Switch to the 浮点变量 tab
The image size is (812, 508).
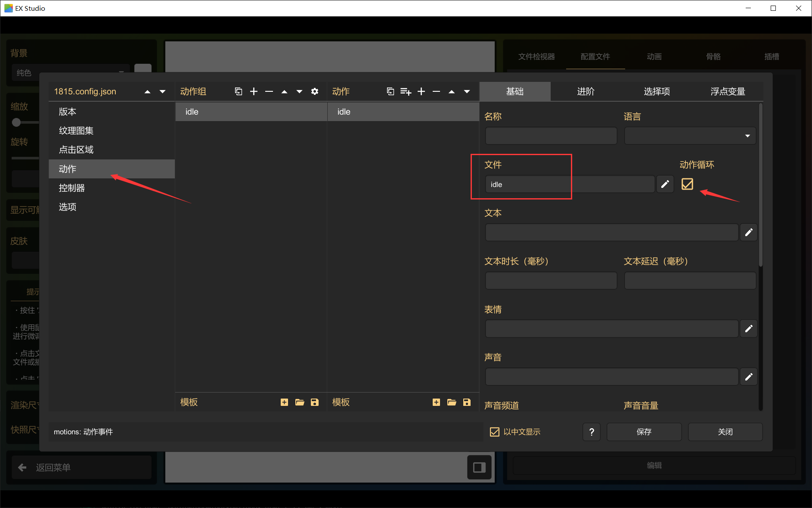click(x=728, y=91)
